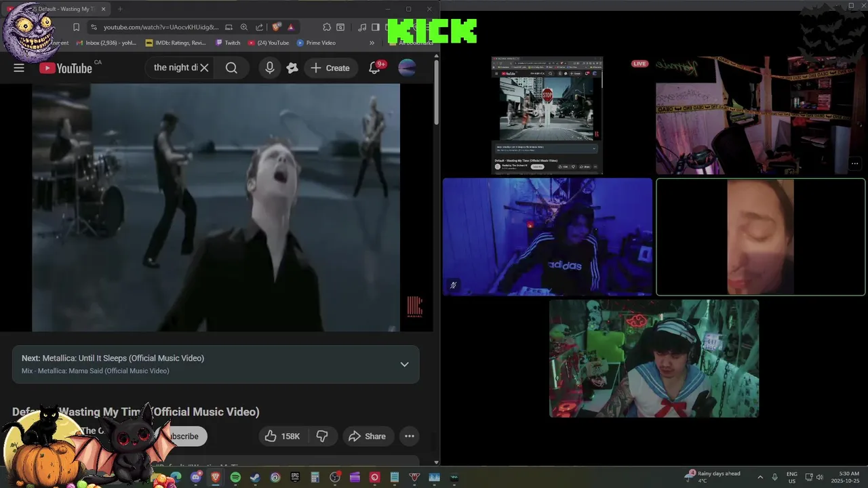Image resolution: width=868 pixels, height=488 pixels.
Task: Expand the Next up queue chevron
Action: click(x=404, y=364)
